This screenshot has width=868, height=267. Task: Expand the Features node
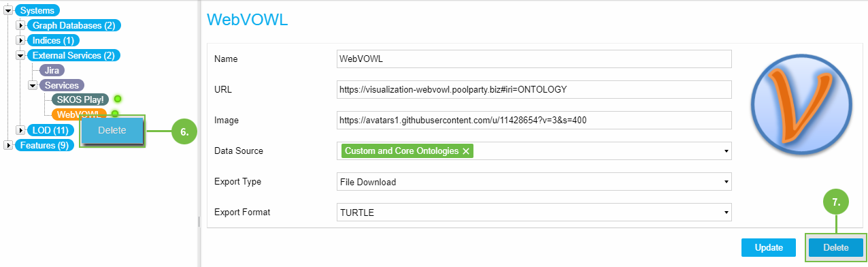pyautogui.click(x=8, y=145)
